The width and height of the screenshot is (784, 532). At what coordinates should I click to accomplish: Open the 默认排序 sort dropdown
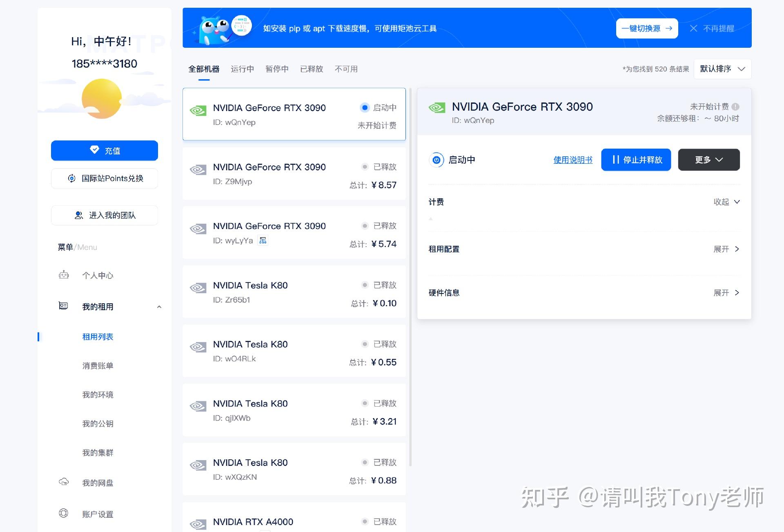pyautogui.click(x=722, y=69)
